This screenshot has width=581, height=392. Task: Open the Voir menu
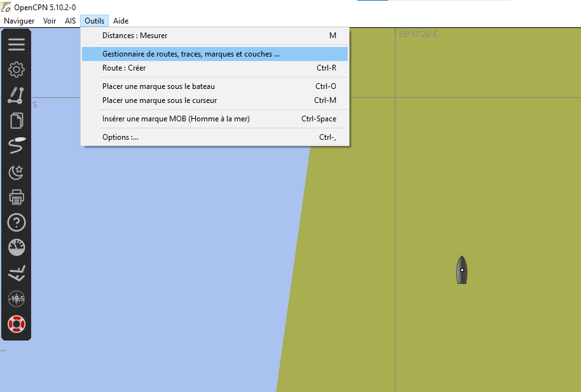click(50, 21)
